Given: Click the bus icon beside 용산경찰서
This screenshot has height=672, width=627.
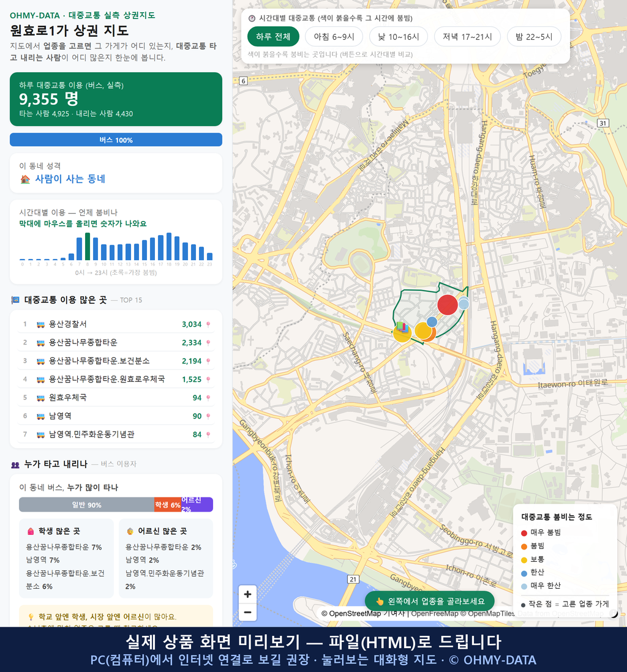Looking at the screenshot, I should click(41, 324).
